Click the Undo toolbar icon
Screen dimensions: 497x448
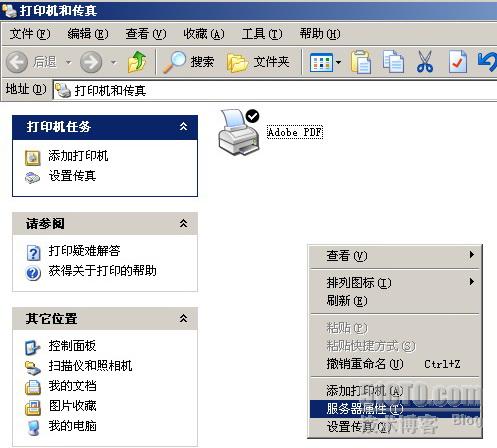click(487, 62)
